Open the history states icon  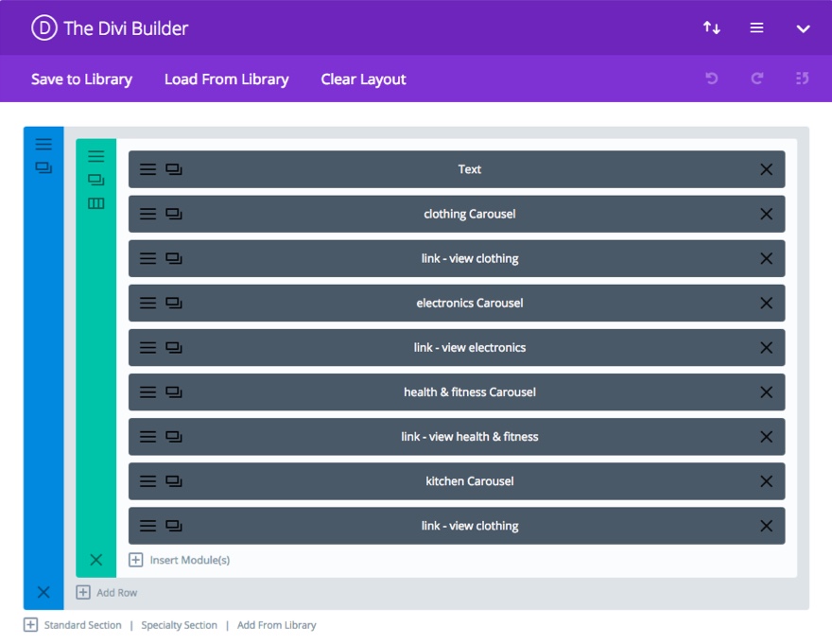pyautogui.click(x=803, y=78)
